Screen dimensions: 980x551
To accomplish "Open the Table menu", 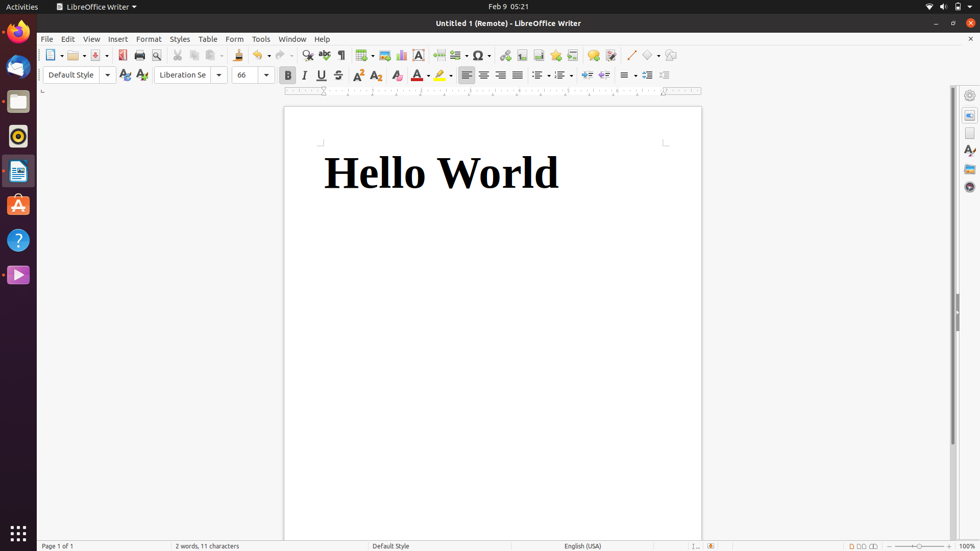I will 208,39.
